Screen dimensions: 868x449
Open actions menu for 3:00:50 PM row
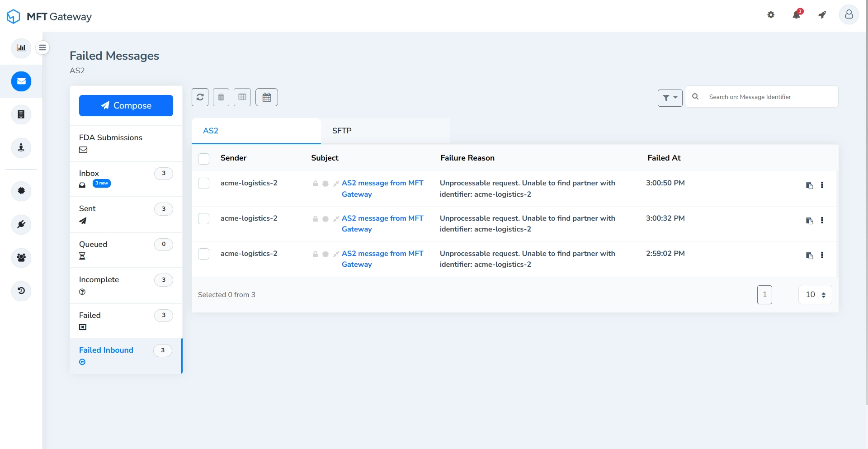tap(822, 185)
